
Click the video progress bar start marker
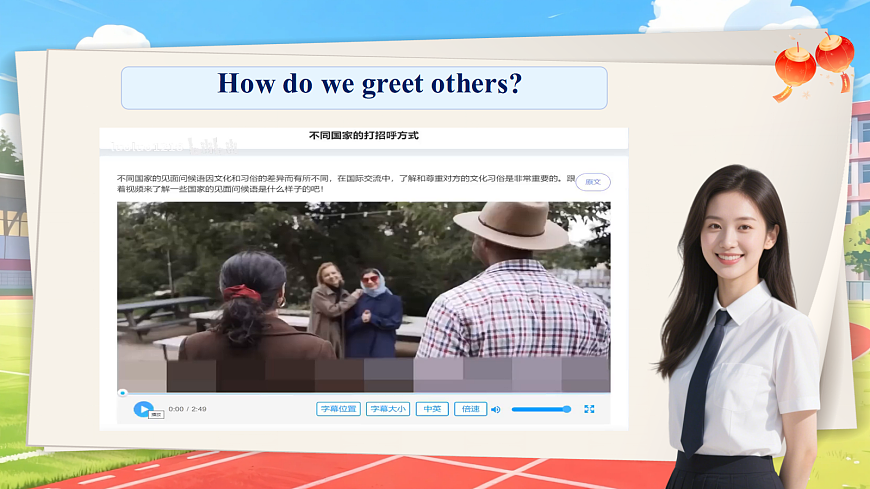(x=122, y=393)
